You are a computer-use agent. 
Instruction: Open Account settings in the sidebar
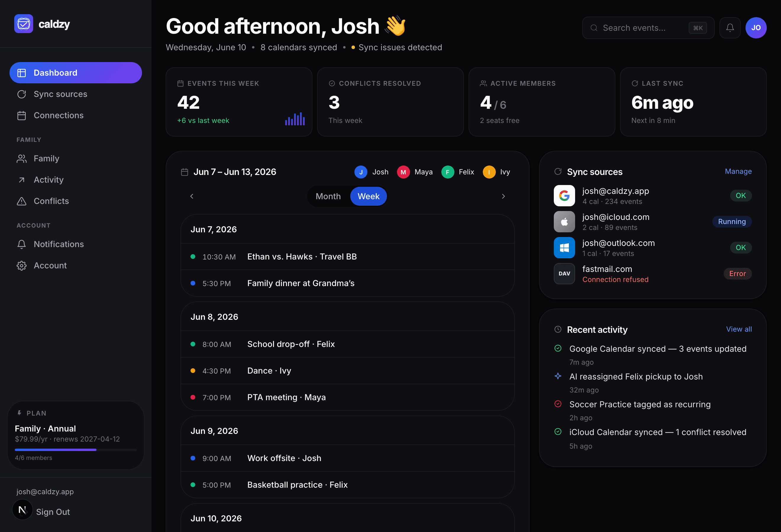76,265
